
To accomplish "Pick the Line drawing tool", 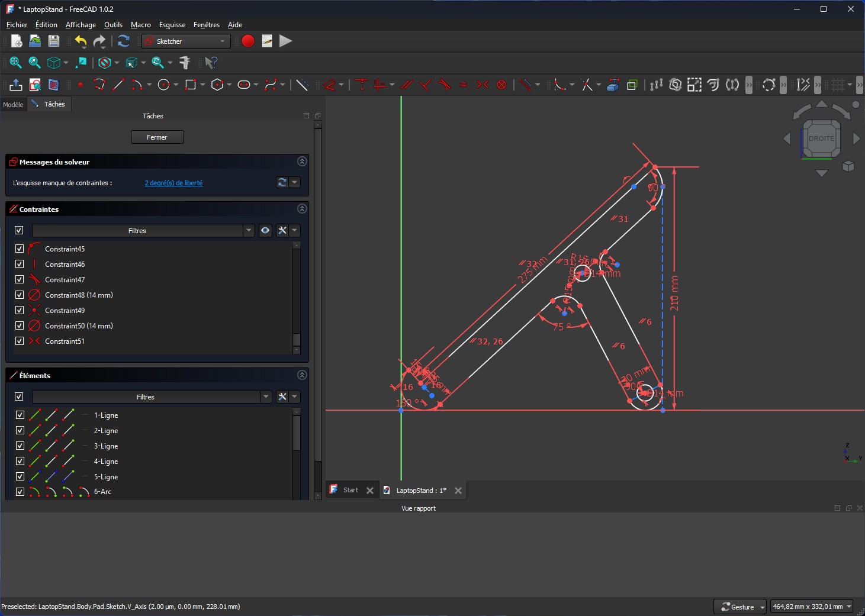I will pyautogui.click(x=118, y=85).
